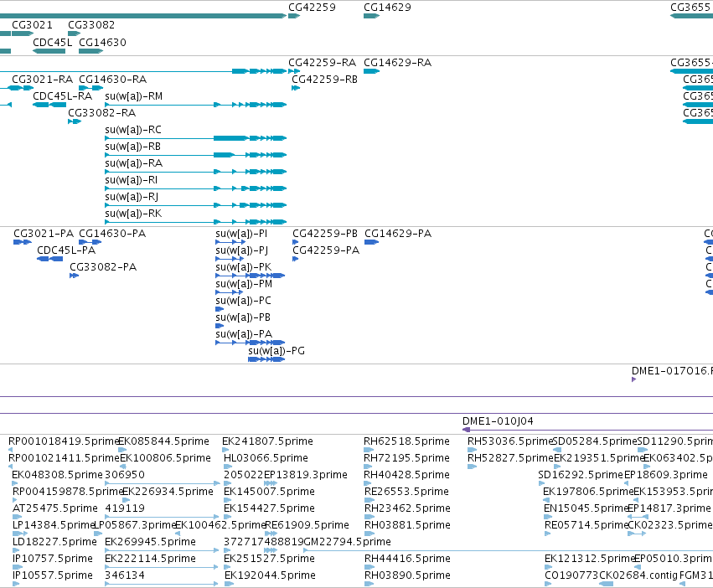The width and height of the screenshot is (713, 588).
Task: Select transcript su(w[a])-RI
Action: [x=131, y=179]
